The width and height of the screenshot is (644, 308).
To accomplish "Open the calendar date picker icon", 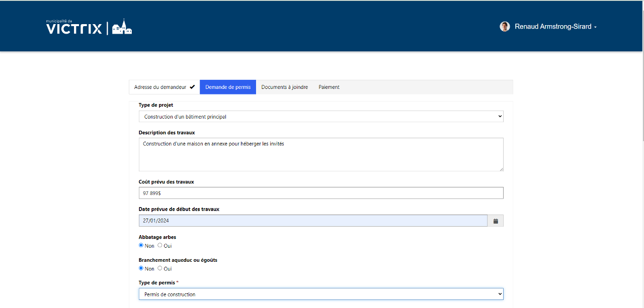I will [x=496, y=221].
